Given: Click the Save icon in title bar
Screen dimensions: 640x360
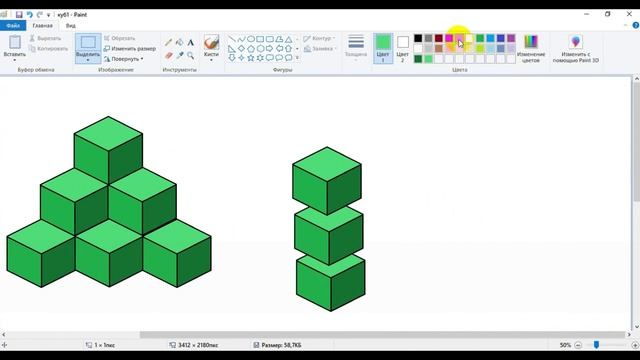Looking at the screenshot, I should click(19, 15).
